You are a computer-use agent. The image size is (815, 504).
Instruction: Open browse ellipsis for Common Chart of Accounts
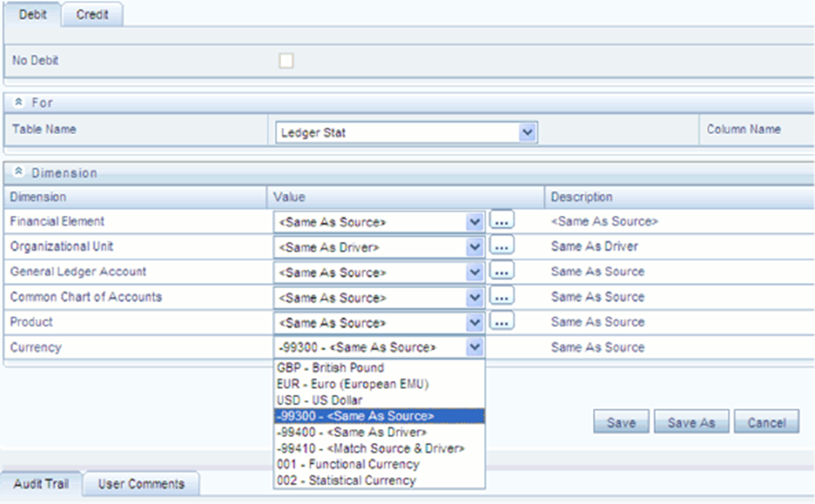[501, 297]
